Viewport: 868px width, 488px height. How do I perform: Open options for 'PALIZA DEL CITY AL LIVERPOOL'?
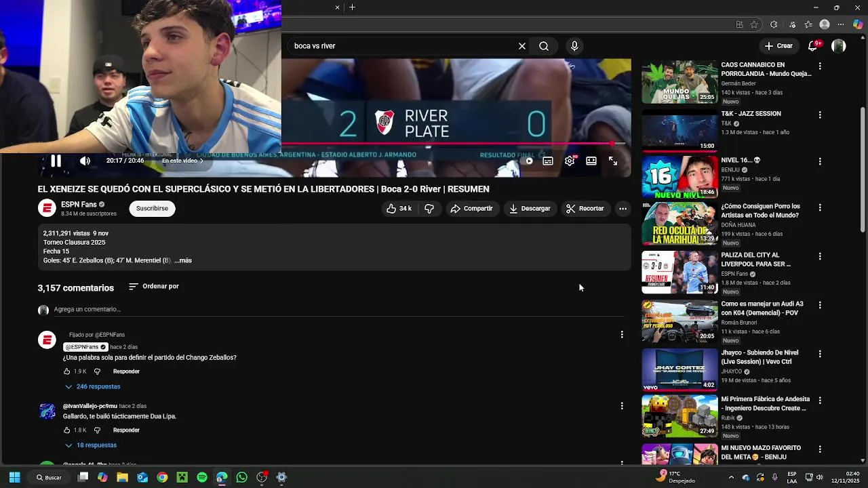pyautogui.click(x=820, y=256)
